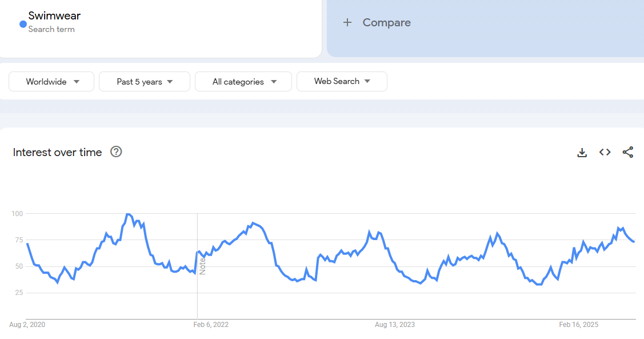Expand the Worldwide region dropdown
The image size is (644, 339).
52,82
